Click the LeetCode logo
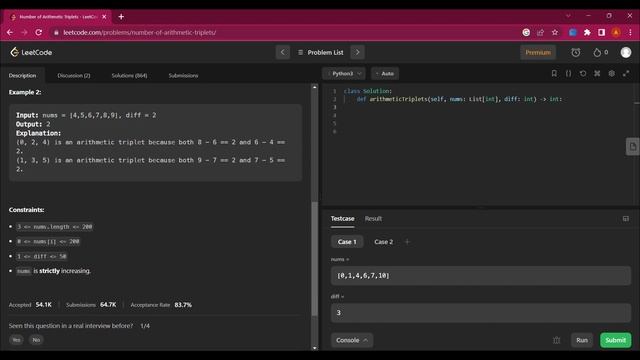Image resolution: width=640 pixels, height=360 pixels. 31,52
